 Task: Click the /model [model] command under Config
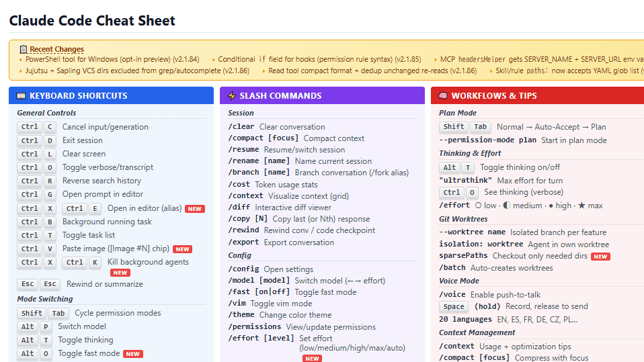(259, 281)
